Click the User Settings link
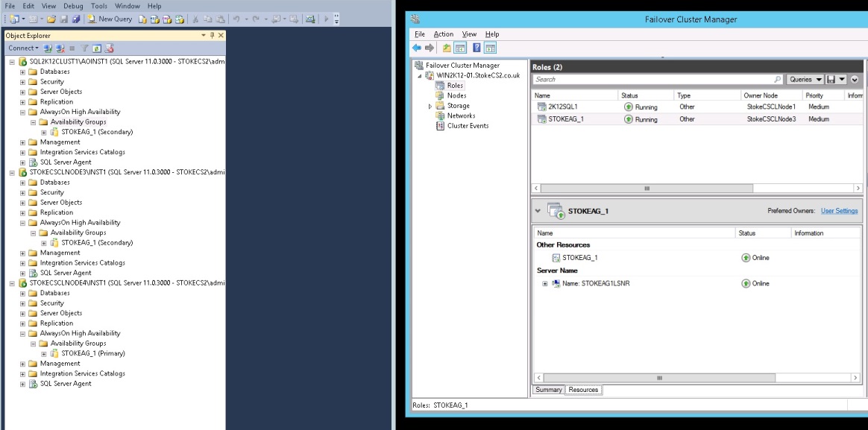 [839, 211]
